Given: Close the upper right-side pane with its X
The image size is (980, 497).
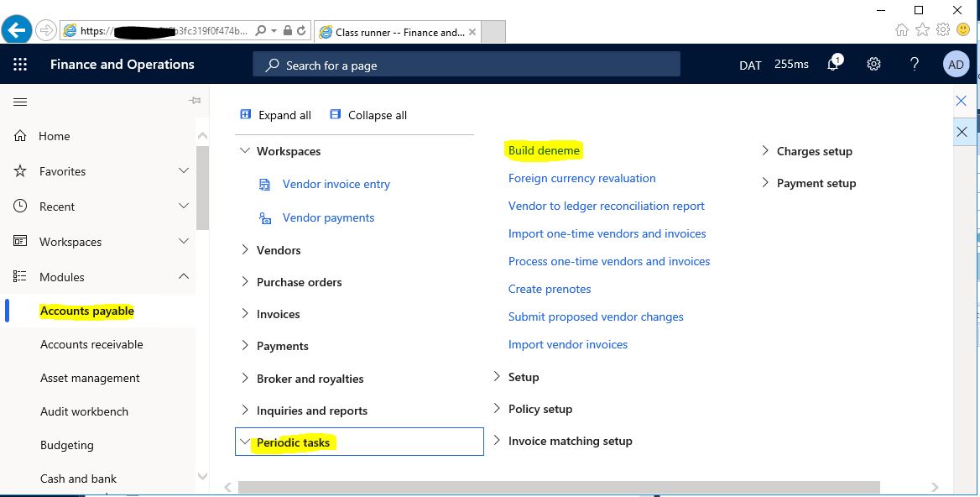Looking at the screenshot, I should tap(962, 101).
